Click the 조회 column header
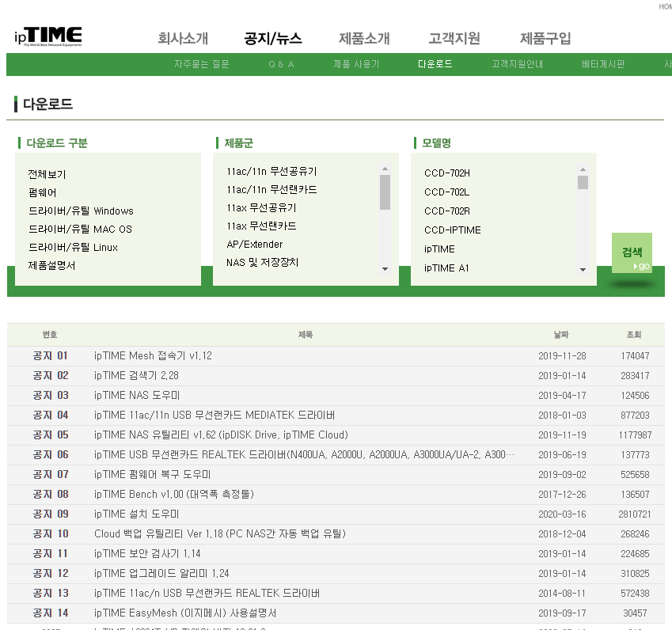This screenshot has height=630, width=672. (x=634, y=335)
